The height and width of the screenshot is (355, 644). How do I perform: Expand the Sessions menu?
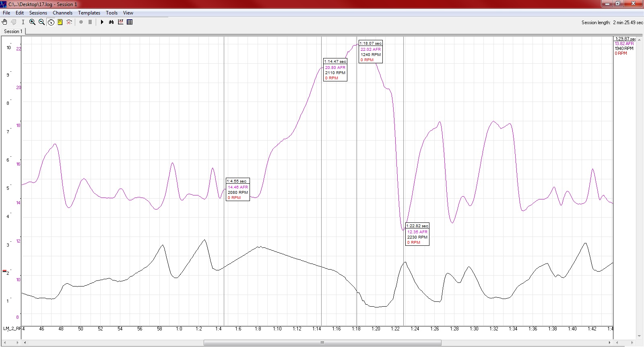[38, 13]
